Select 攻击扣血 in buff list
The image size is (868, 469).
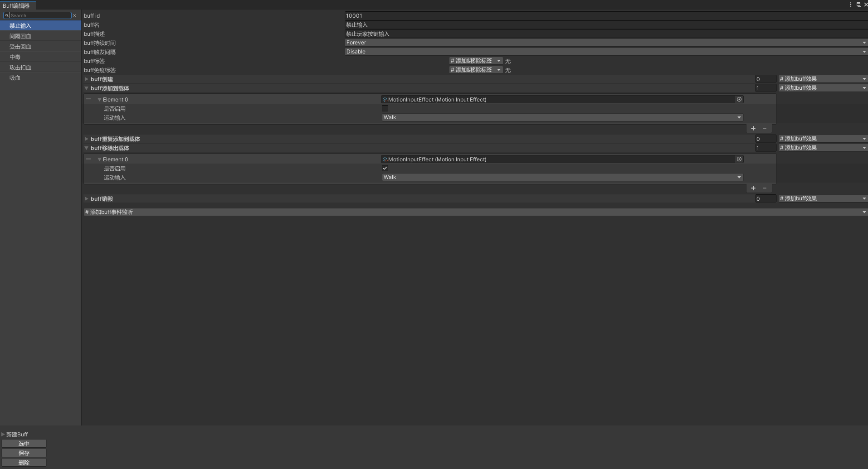point(40,68)
